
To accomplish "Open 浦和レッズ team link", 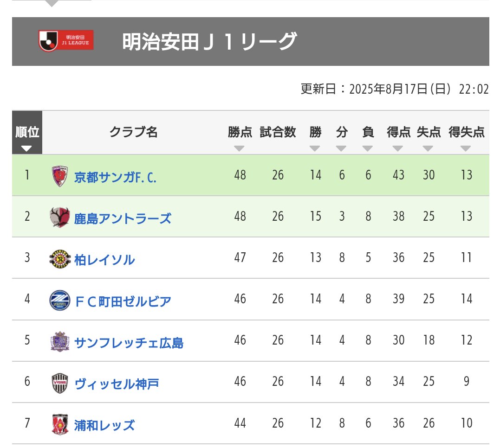I will pos(104,425).
